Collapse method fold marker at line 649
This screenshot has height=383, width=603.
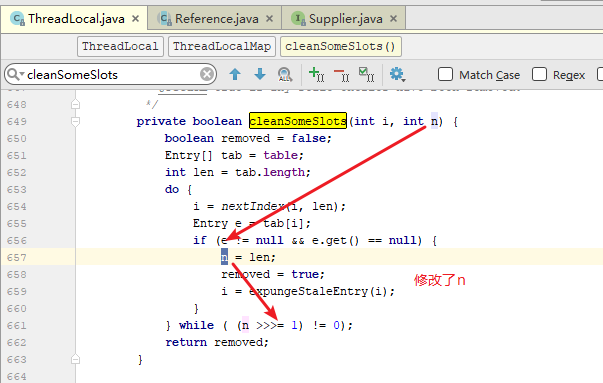click(x=75, y=122)
